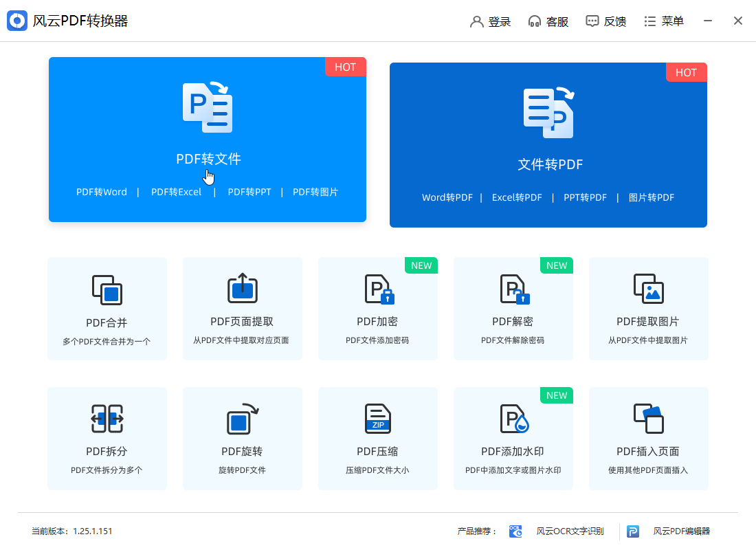Click the PDF添加水印 droplet icon
Viewport: 756px width, 550px height.
pyautogui.click(x=515, y=418)
